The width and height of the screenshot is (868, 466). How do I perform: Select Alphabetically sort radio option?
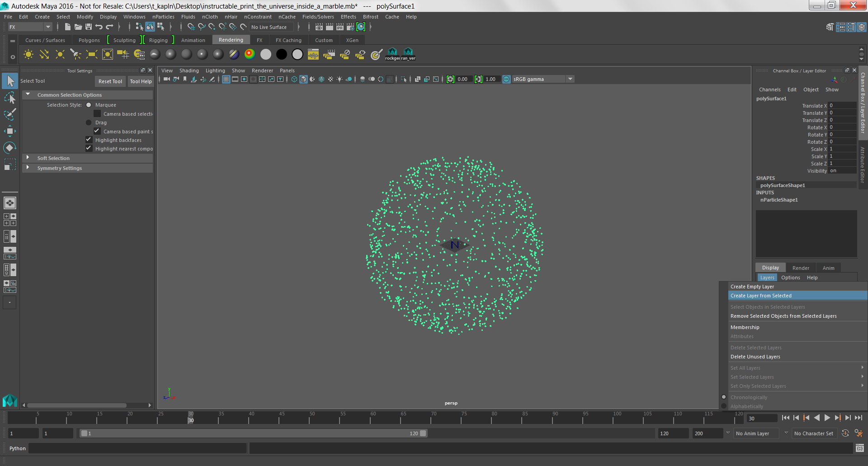point(724,406)
